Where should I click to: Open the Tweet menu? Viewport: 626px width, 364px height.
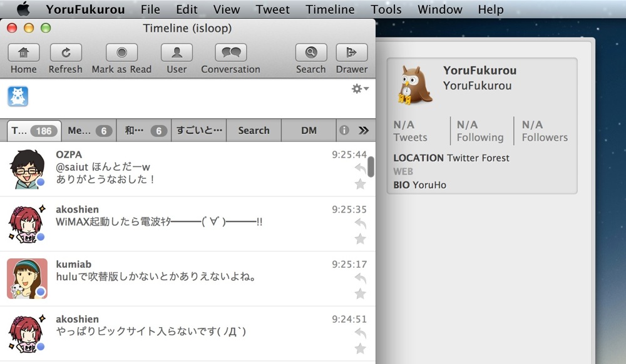point(273,9)
